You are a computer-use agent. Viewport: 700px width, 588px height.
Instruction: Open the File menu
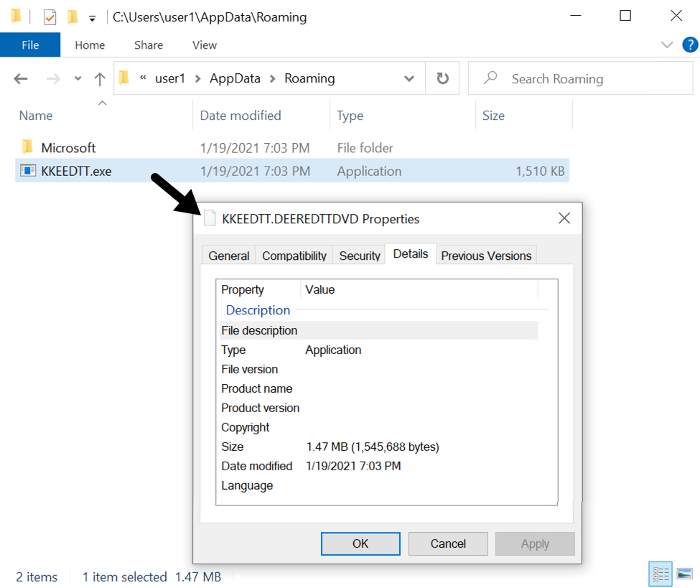[30, 45]
